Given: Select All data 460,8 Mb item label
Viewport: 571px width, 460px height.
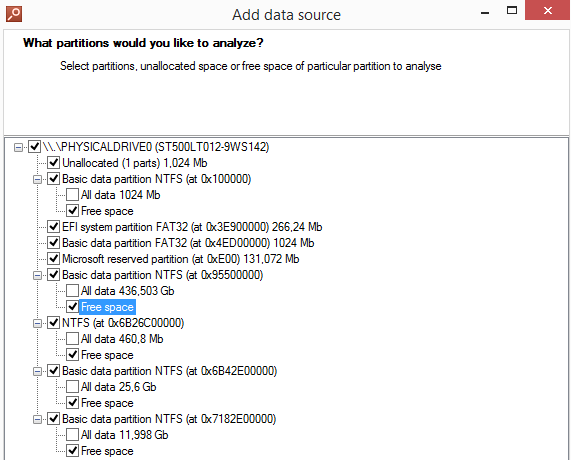Looking at the screenshot, I should pos(122,339).
